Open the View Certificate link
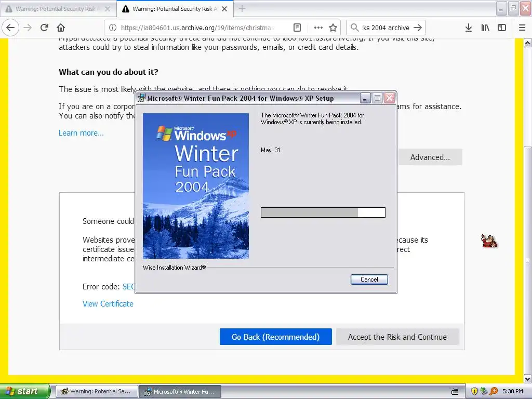 [108, 303]
